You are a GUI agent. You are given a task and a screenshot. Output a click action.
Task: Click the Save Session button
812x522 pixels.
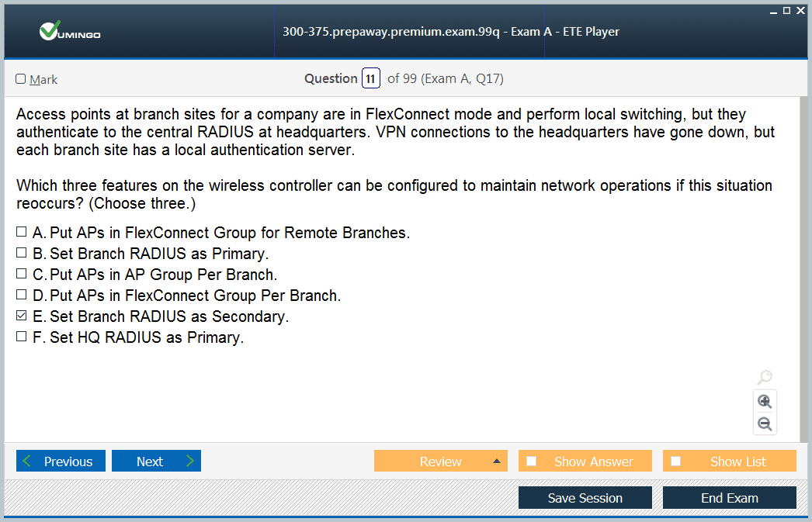point(585,498)
